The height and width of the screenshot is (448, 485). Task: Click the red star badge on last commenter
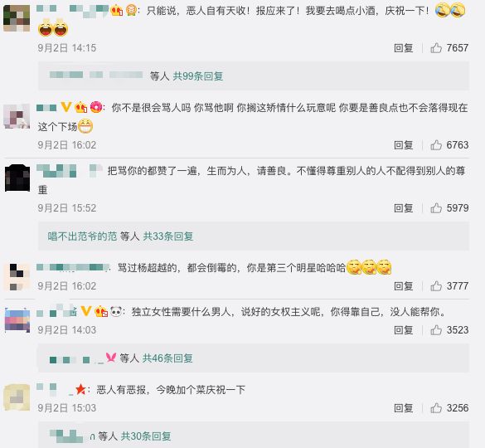click(x=80, y=389)
